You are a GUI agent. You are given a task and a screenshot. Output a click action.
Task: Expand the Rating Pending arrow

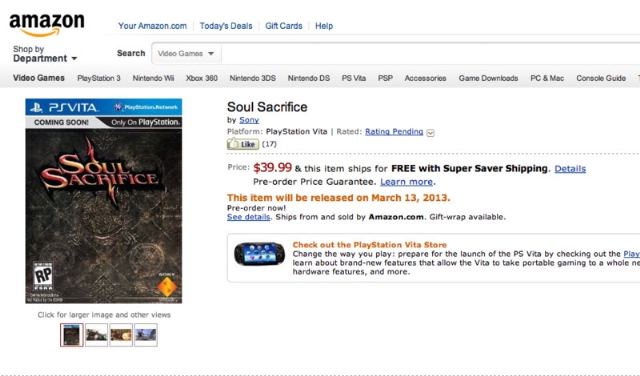(430, 133)
